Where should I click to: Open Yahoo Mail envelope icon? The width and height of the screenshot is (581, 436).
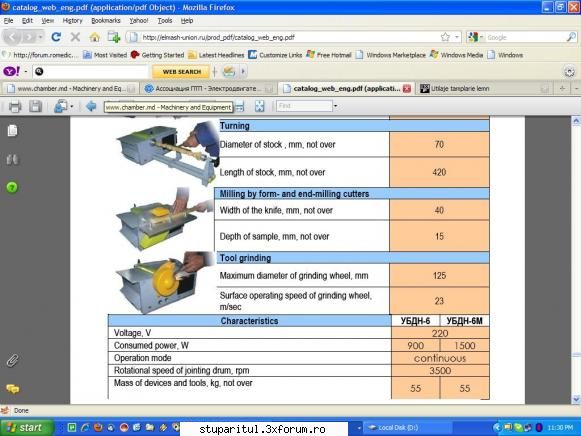tap(229, 71)
